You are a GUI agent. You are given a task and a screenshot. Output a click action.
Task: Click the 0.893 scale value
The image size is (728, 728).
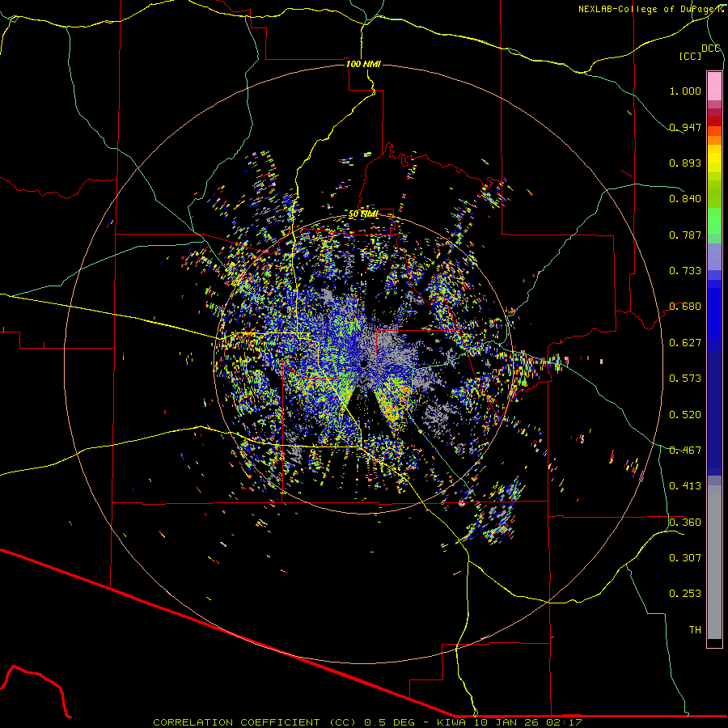tap(685, 163)
